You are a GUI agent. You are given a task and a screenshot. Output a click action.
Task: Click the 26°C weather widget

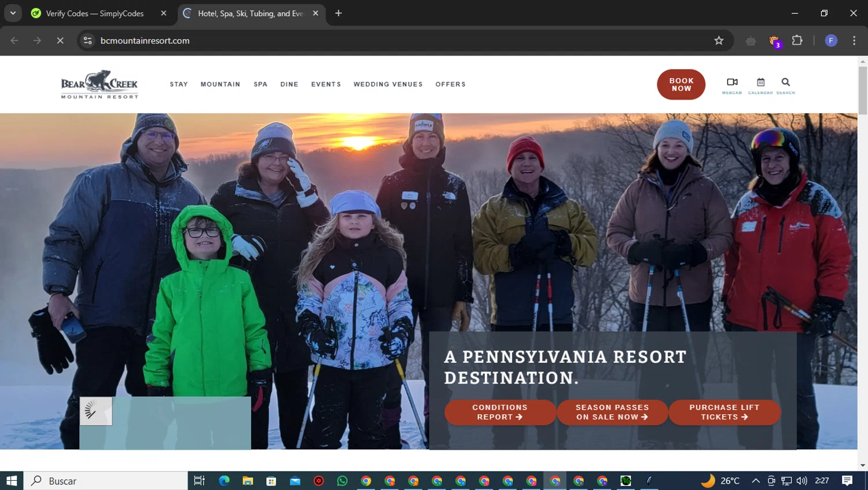click(720, 481)
